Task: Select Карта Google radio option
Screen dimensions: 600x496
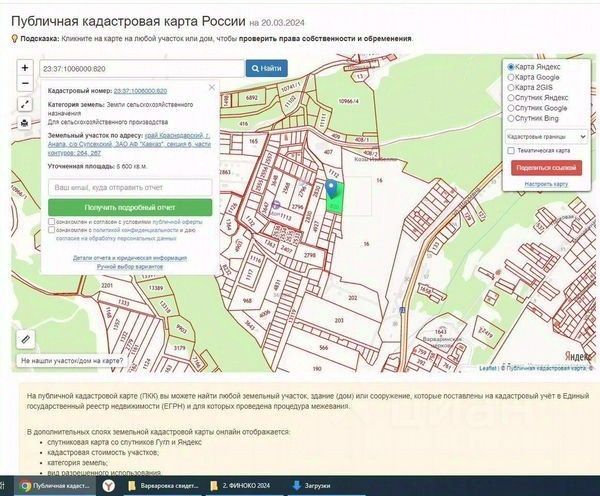Action: (511, 77)
